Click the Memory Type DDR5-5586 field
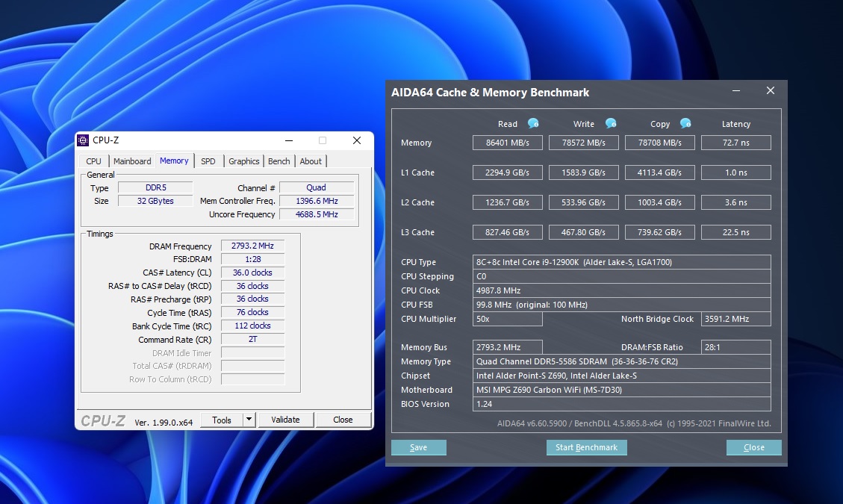Image resolution: width=843 pixels, height=504 pixels. pyautogui.click(x=621, y=361)
